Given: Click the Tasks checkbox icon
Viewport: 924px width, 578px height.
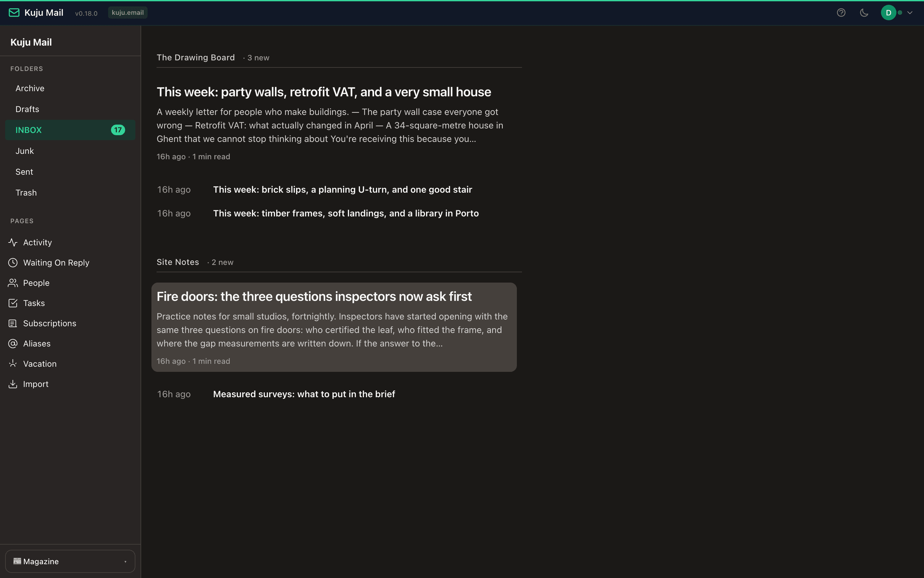Looking at the screenshot, I should click(x=13, y=303).
